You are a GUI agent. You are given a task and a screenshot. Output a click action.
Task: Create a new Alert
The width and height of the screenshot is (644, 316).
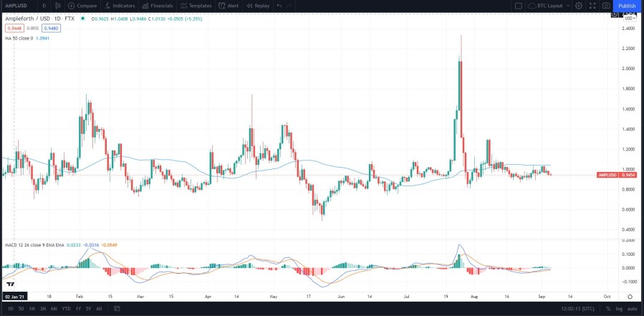coord(229,6)
